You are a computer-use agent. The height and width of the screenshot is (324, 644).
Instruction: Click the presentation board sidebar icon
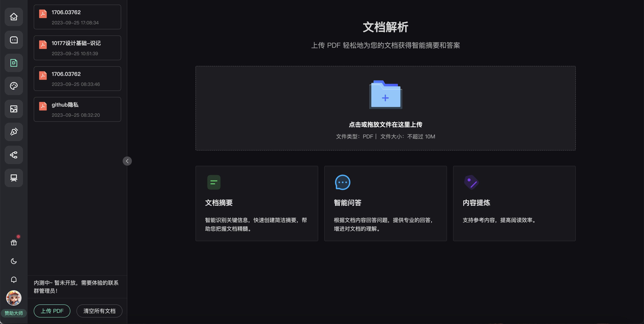click(14, 178)
